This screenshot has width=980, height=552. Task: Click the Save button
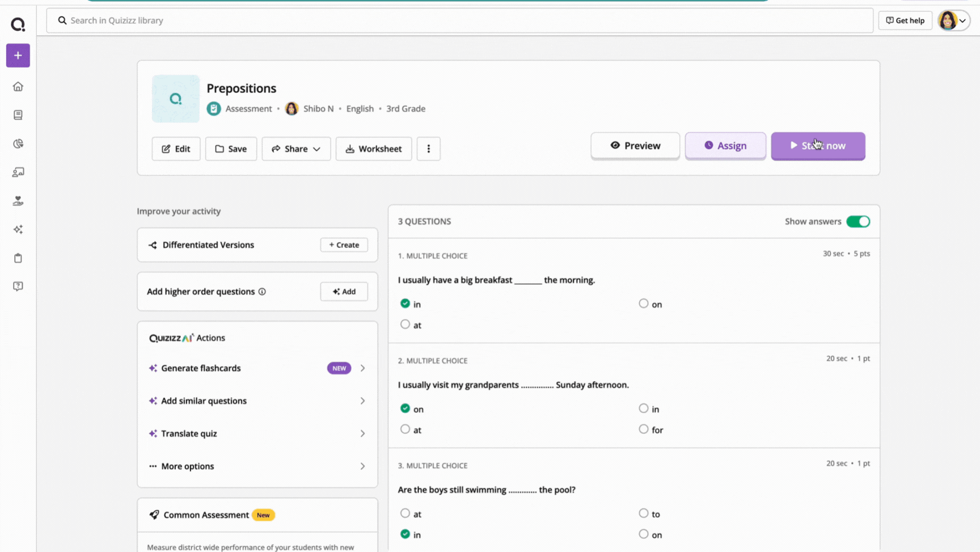(231, 149)
